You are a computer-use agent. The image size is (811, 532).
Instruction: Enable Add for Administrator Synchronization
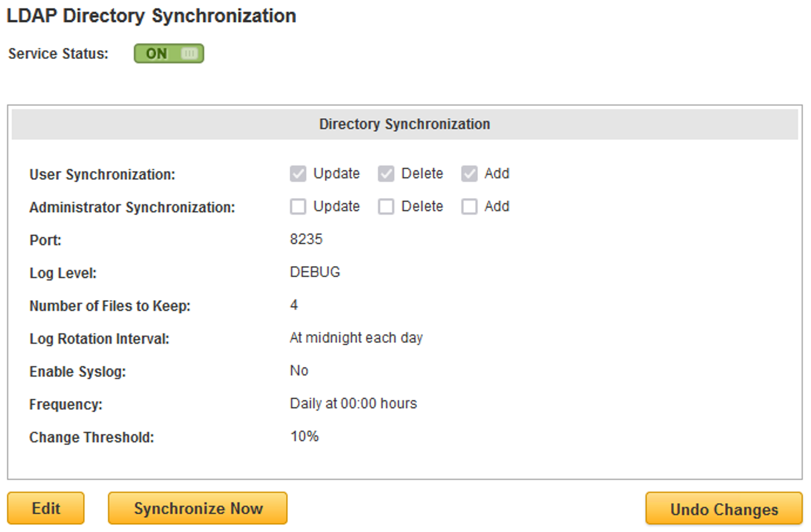tap(469, 206)
